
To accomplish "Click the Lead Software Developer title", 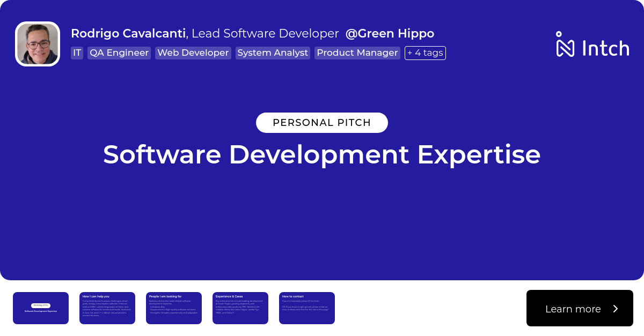I will coord(265,34).
